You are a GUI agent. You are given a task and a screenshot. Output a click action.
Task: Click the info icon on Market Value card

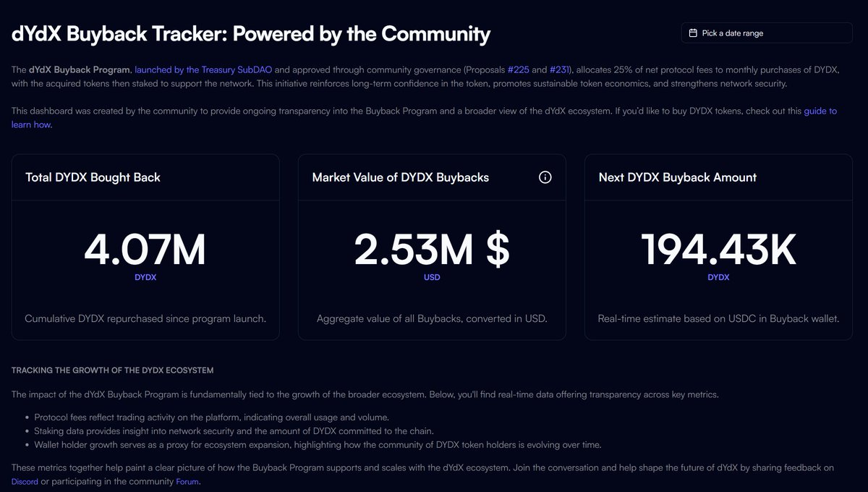[545, 177]
